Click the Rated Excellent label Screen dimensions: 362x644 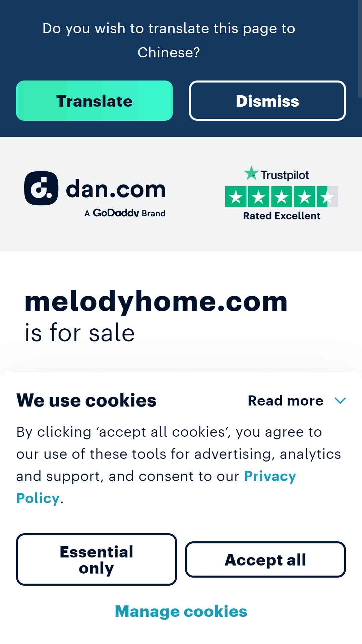[282, 216]
